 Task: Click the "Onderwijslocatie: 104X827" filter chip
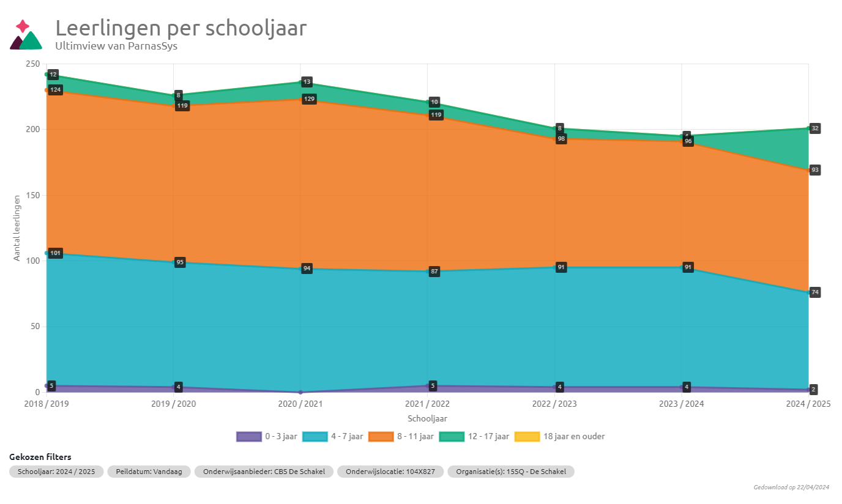click(390, 472)
